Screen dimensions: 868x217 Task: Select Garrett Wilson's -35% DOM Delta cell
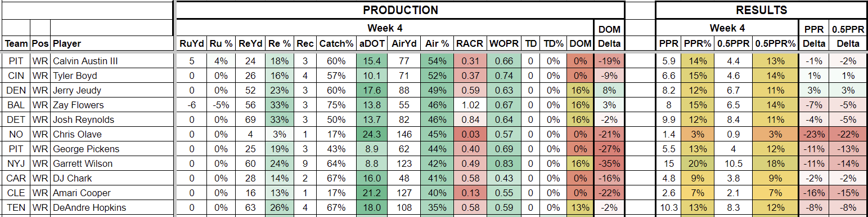[x=609, y=163]
